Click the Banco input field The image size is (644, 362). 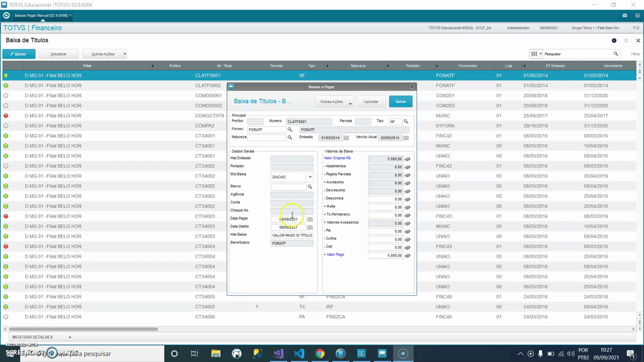[x=289, y=187]
